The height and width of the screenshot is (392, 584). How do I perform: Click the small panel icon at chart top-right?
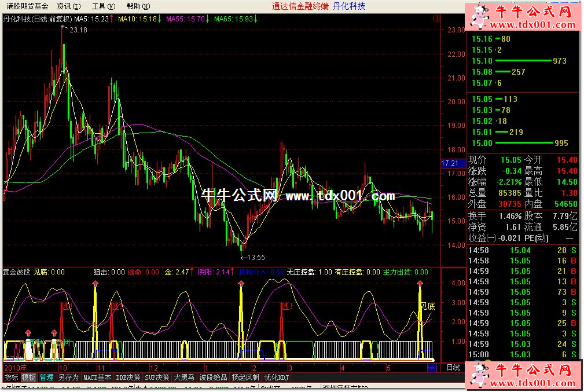tap(436, 19)
